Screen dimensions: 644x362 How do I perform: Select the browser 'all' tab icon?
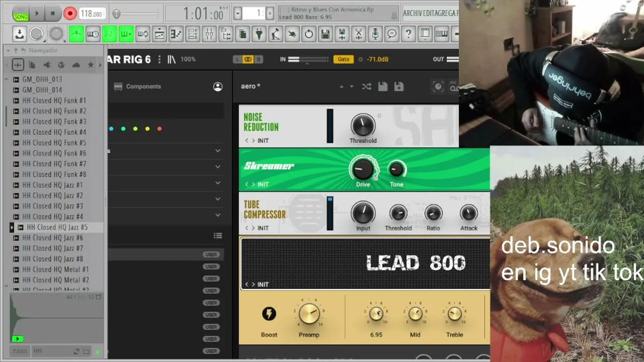tap(18, 65)
